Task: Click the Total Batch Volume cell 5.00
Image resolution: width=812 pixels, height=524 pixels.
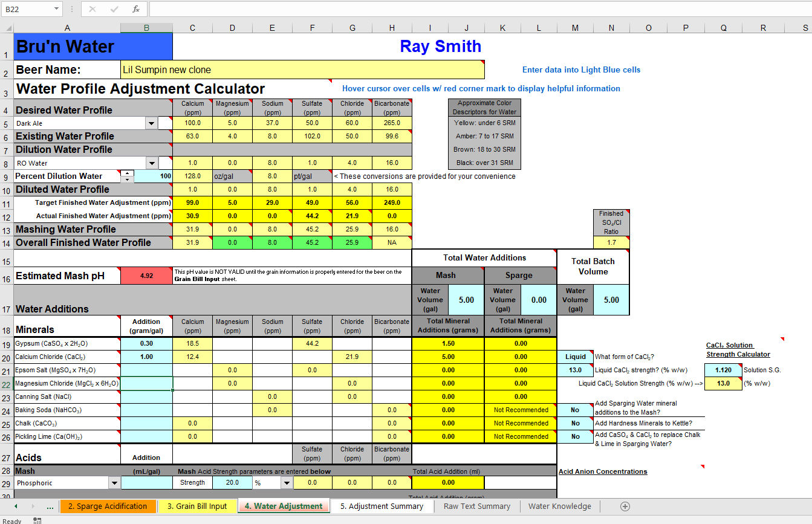Action: coord(611,300)
